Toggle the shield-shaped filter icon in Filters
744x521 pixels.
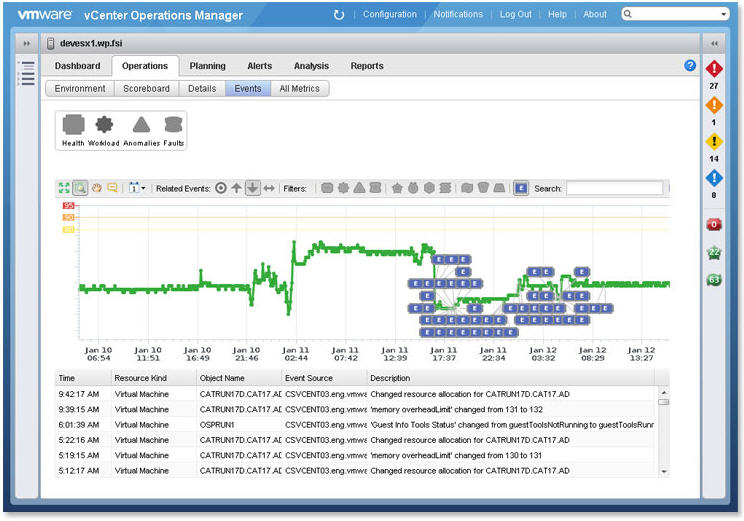(x=483, y=188)
